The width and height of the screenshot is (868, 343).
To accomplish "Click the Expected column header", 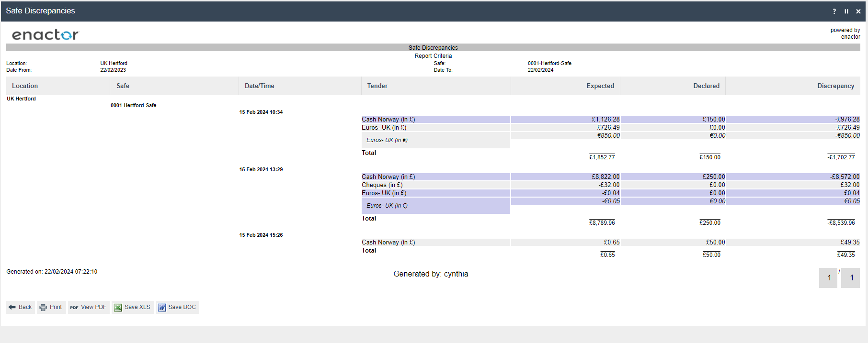I will (x=600, y=86).
